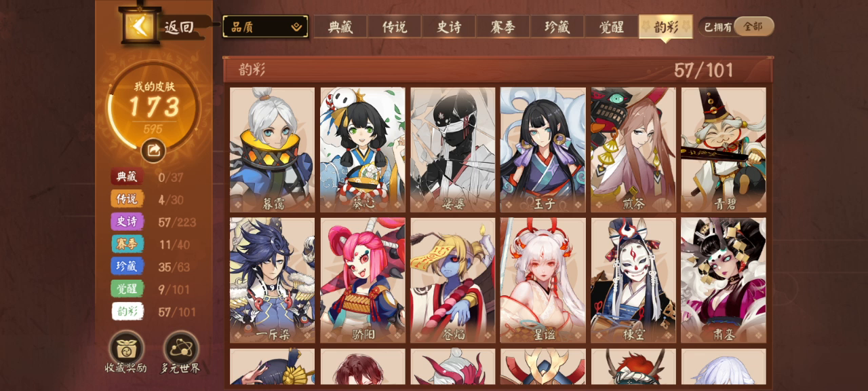Screen dimensions: 868x391
Task: Open the 多元世界 multiverse icon
Action: tap(180, 348)
